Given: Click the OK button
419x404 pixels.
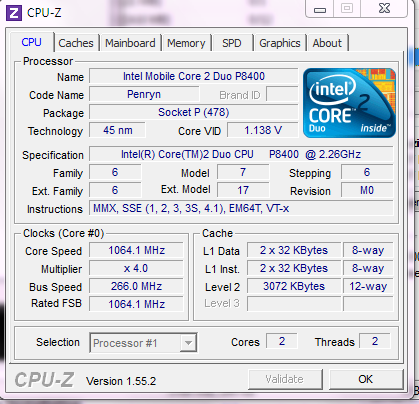Looking at the screenshot, I should point(366,379).
